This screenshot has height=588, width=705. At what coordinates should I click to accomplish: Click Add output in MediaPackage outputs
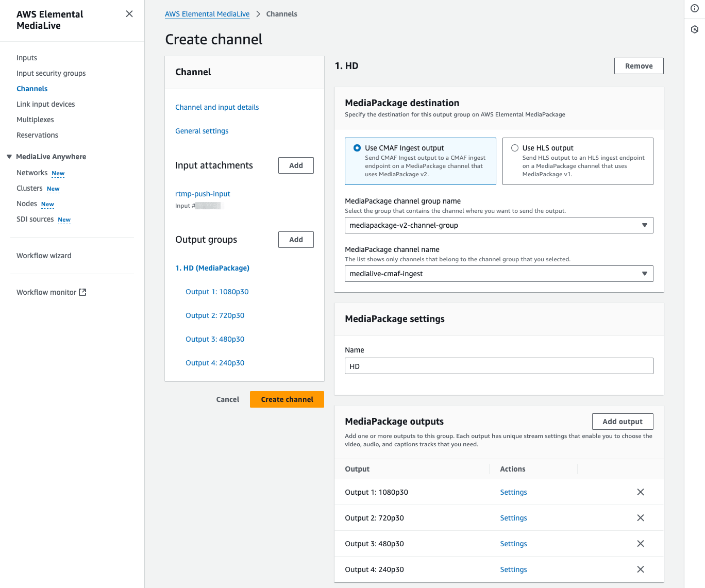(623, 422)
